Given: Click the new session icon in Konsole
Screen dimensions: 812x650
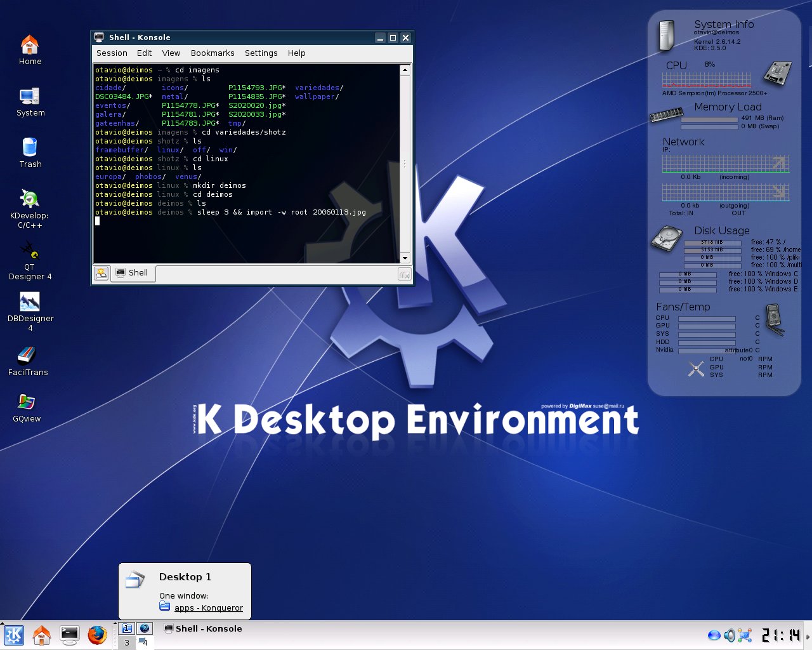Looking at the screenshot, I should click(101, 274).
